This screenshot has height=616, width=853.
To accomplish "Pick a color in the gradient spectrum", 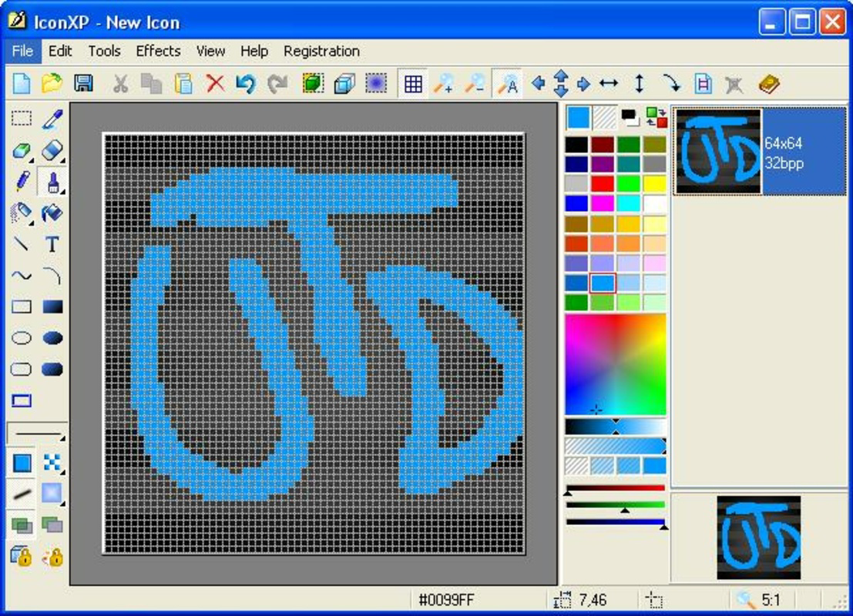I will [x=615, y=365].
